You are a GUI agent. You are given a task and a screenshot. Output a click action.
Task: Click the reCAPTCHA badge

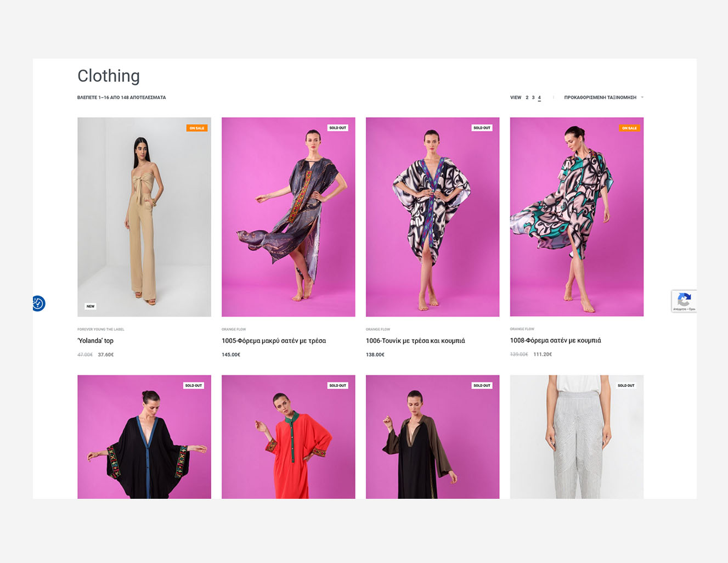pos(684,301)
